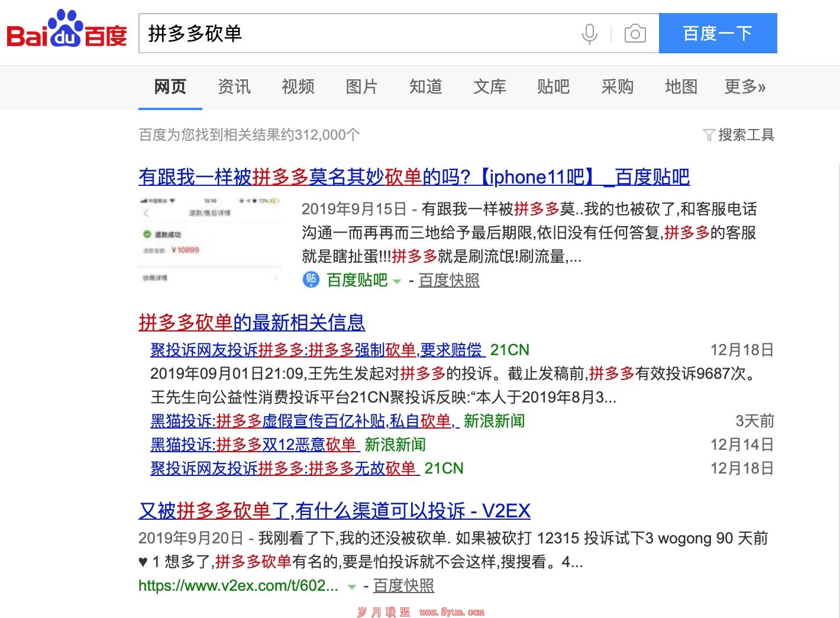
Task: Open image search with camera icon
Action: click(635, 34)
